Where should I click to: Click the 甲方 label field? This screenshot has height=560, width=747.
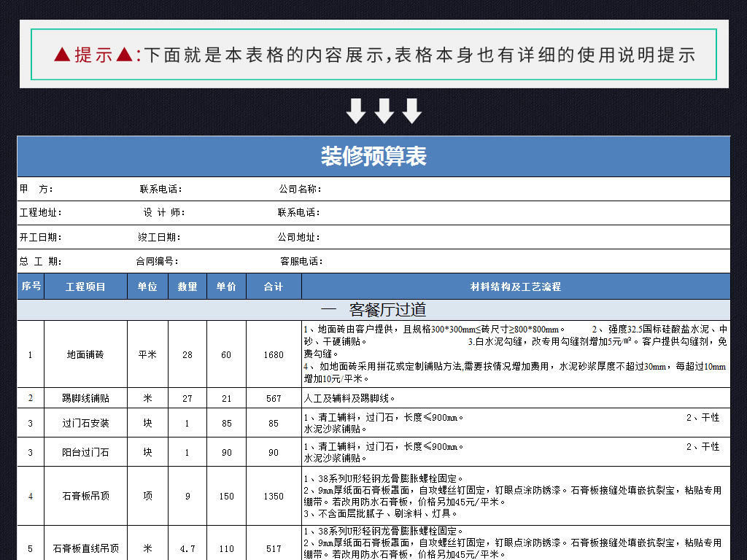click(x=36, y=189)
